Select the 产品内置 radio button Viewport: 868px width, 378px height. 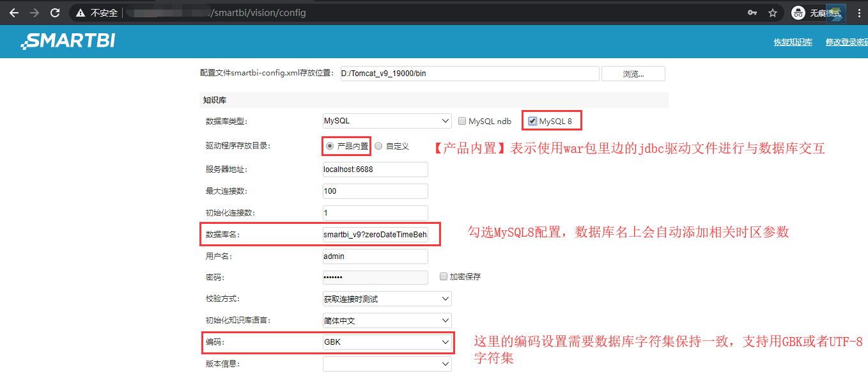click(x=330, y=146)
